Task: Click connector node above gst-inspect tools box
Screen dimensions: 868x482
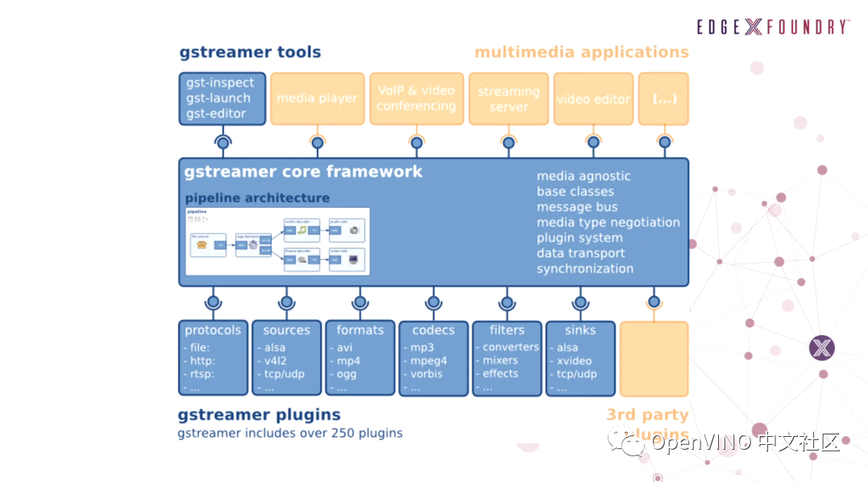Action: coord(223,143)
